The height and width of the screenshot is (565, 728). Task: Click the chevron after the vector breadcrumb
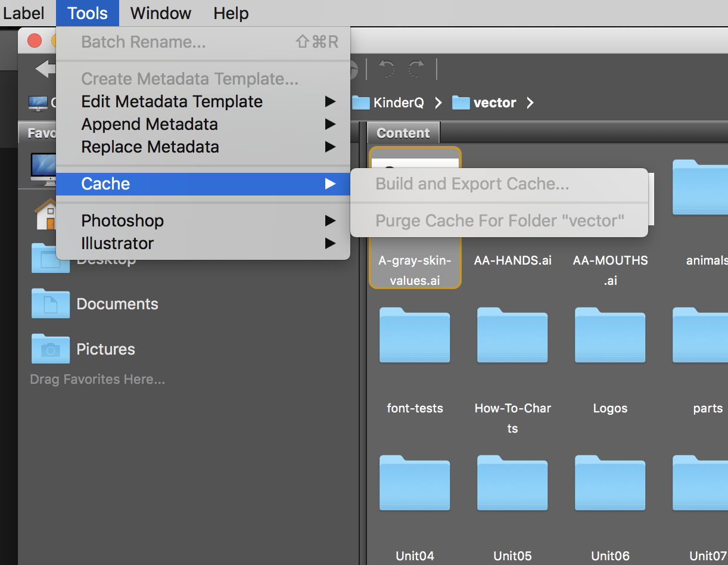coord(530,103)
